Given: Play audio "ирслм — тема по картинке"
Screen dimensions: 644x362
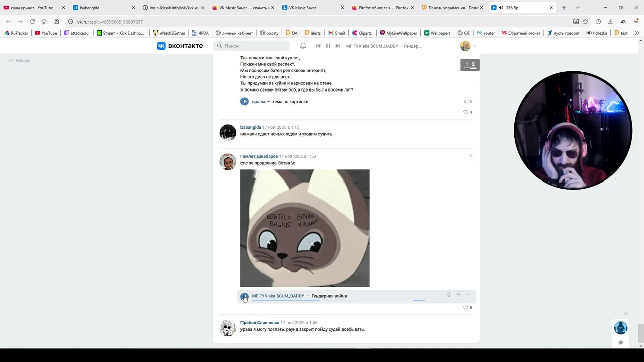Looking at the screenshot, I should point(245,101).
